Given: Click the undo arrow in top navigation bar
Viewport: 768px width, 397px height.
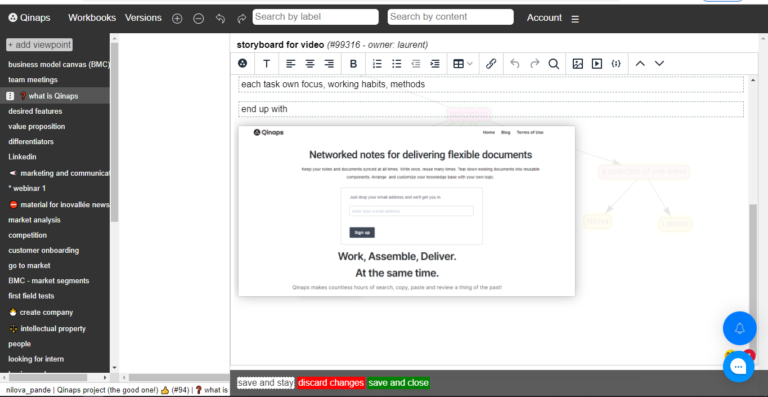Looking at the screenshot, I should point(220,19).
